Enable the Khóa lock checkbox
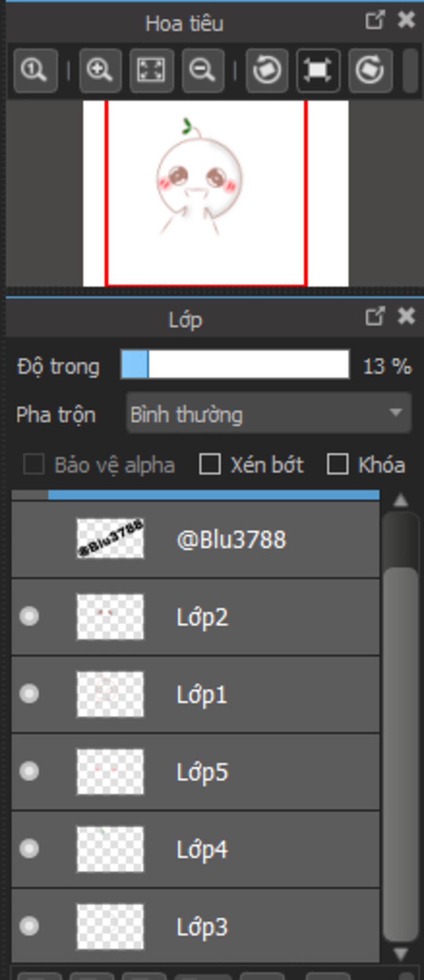This screenshot has height=980, width=424. (337, 464)
